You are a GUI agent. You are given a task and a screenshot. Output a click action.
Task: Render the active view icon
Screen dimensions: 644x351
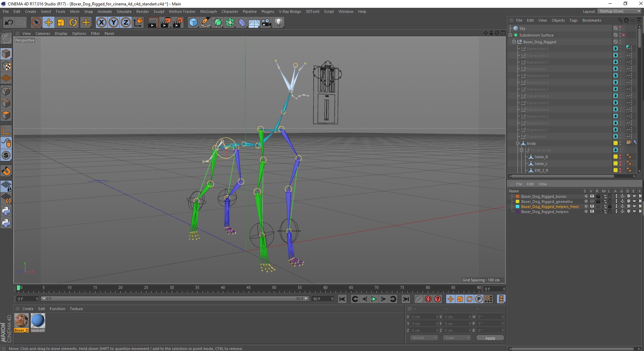click(153, 23)
